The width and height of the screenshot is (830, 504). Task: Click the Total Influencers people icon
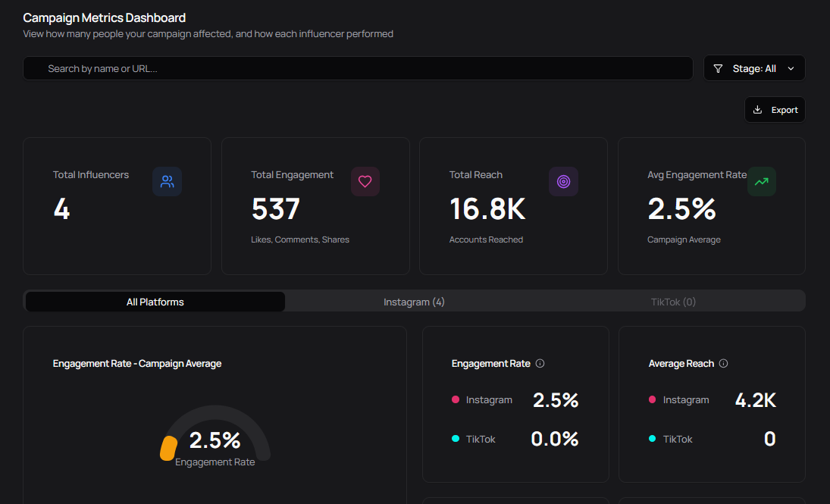coord(168,181)
